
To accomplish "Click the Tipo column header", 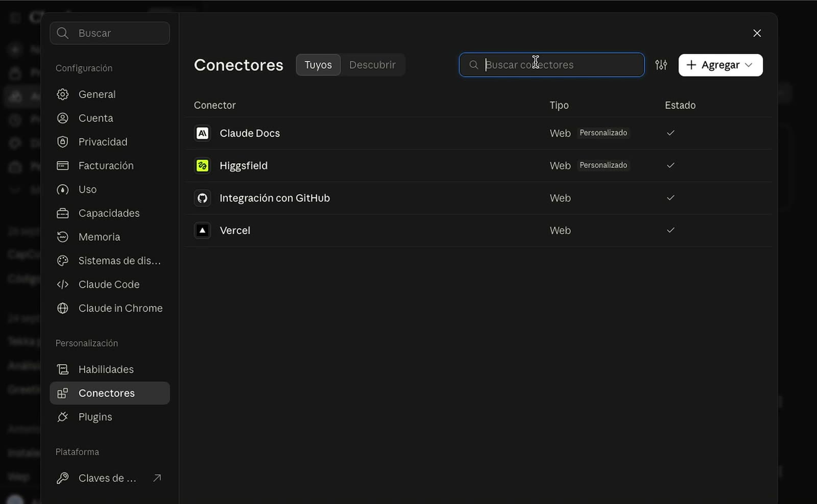I will pyautogui.click(x=559, y=105).
